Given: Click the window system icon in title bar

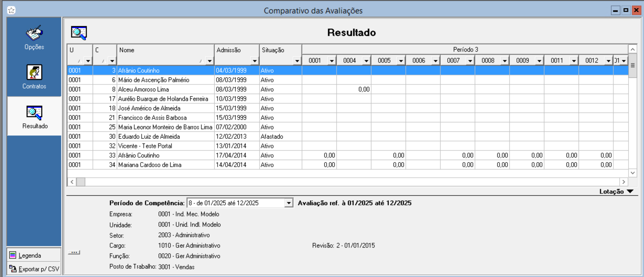Looking at the screenshot, I should (x=11, y=10).
